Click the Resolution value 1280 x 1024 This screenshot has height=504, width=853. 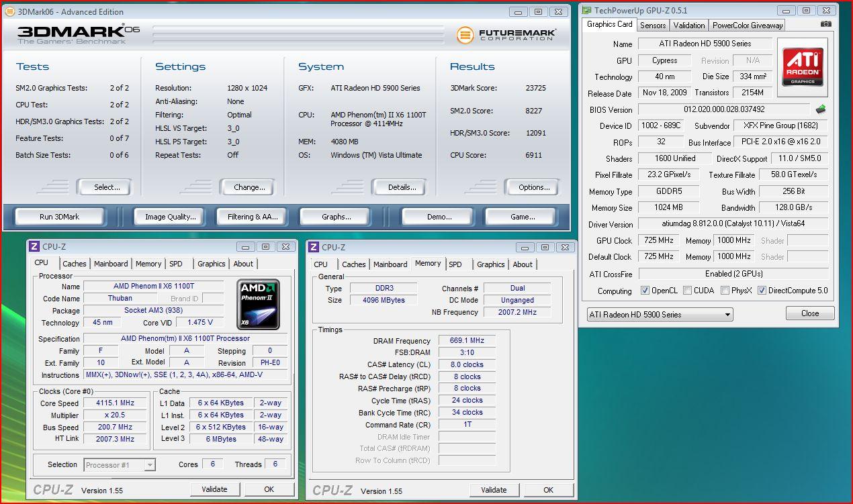click(x=247, y=88)
